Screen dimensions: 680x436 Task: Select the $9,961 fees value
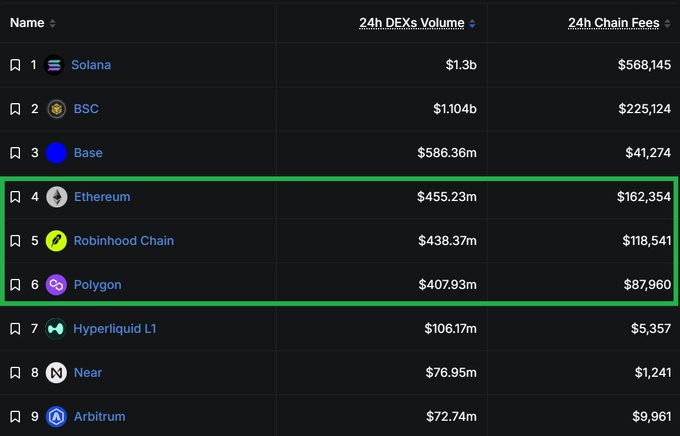pyautogui.click(x=652, y=416)
